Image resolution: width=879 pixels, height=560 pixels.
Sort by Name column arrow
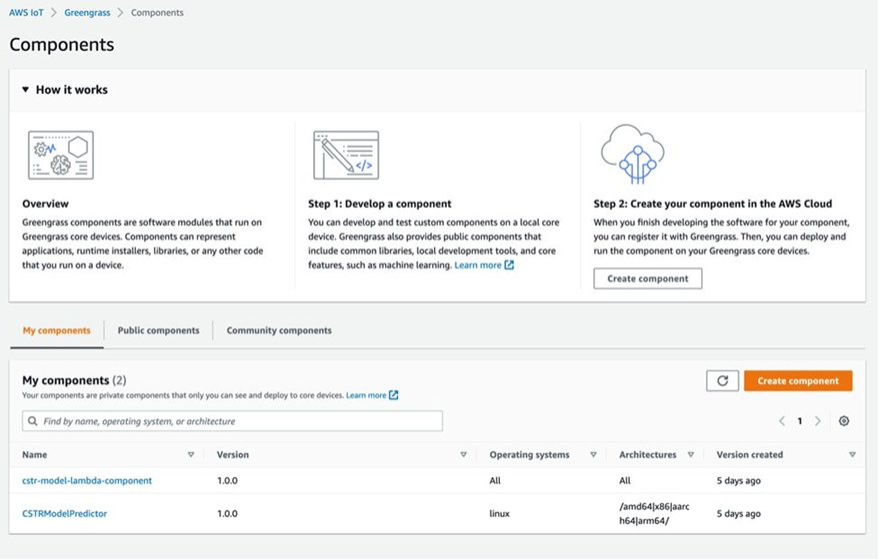pyautogui.click(x=191, y=455)
